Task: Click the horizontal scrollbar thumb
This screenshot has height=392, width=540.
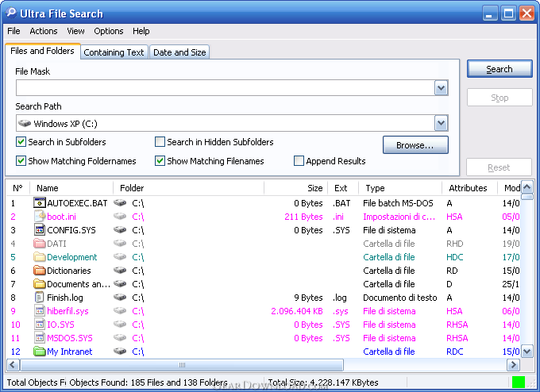Action: click(x=182, y=364)
